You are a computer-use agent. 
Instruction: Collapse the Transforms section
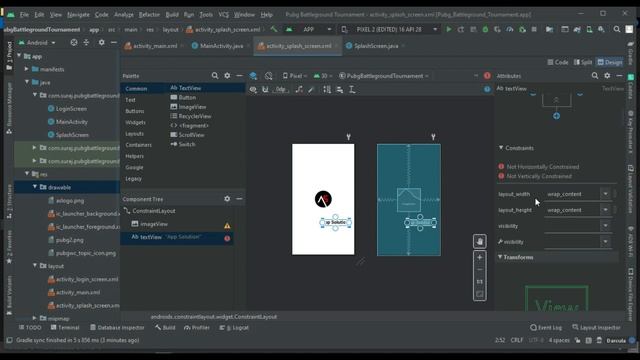[500, 257]
